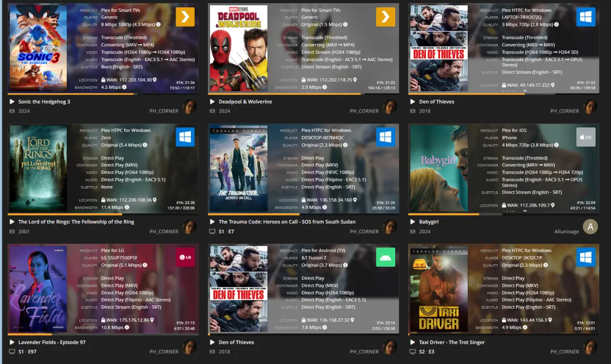611x364 pixels.
Task: Open quality info icon beside 8 Mbps 1080p
Action: (x=158, y=24)
